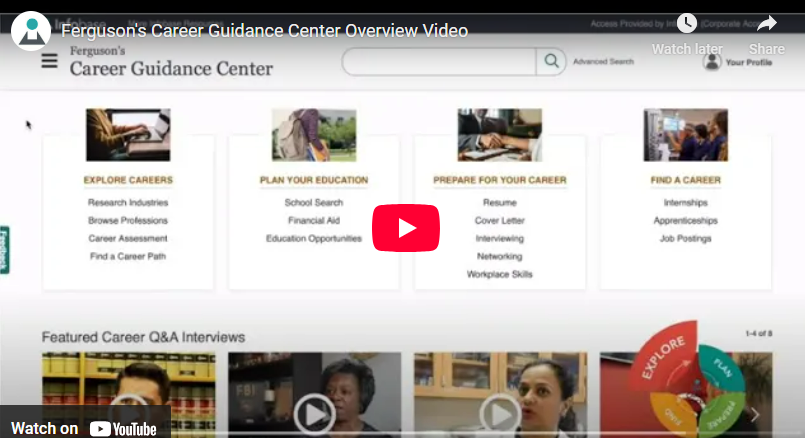
Task: Click the Explore segment of the wheel
Action: coord(665,355)
